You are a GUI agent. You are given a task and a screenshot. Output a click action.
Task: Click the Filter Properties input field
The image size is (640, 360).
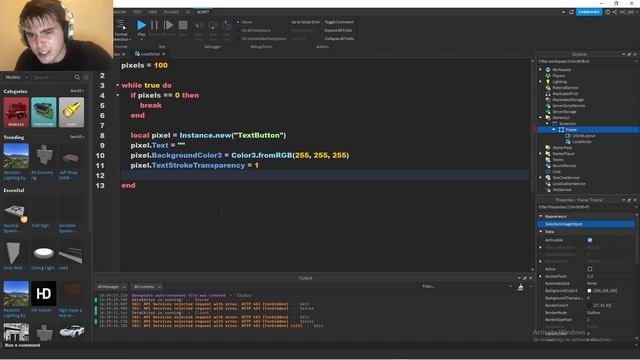[586, 207]
